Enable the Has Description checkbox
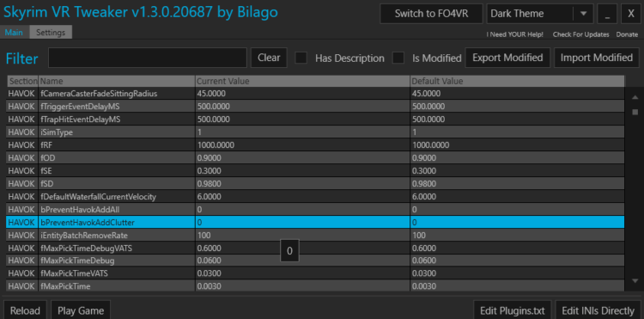 pos(301,58)
